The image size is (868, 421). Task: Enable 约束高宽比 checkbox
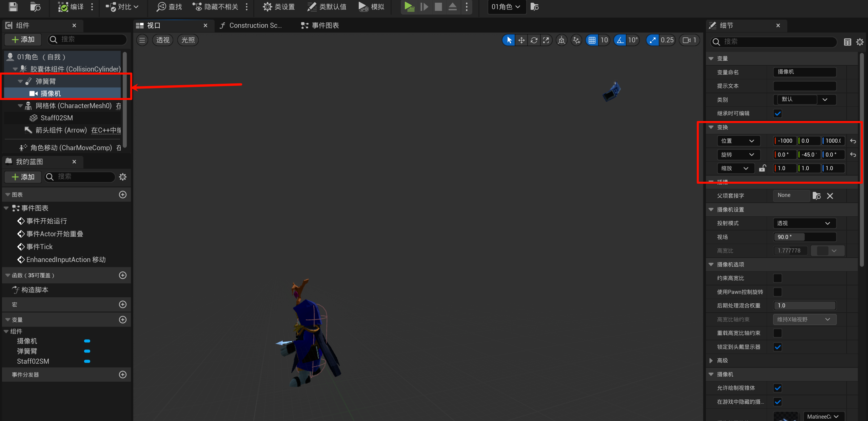click(x=777, y=278)
